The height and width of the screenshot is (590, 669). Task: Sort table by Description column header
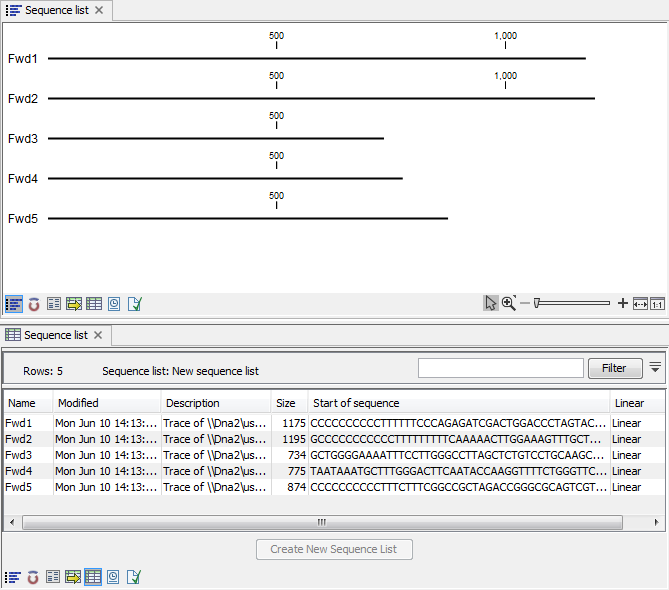coord(216,403)
